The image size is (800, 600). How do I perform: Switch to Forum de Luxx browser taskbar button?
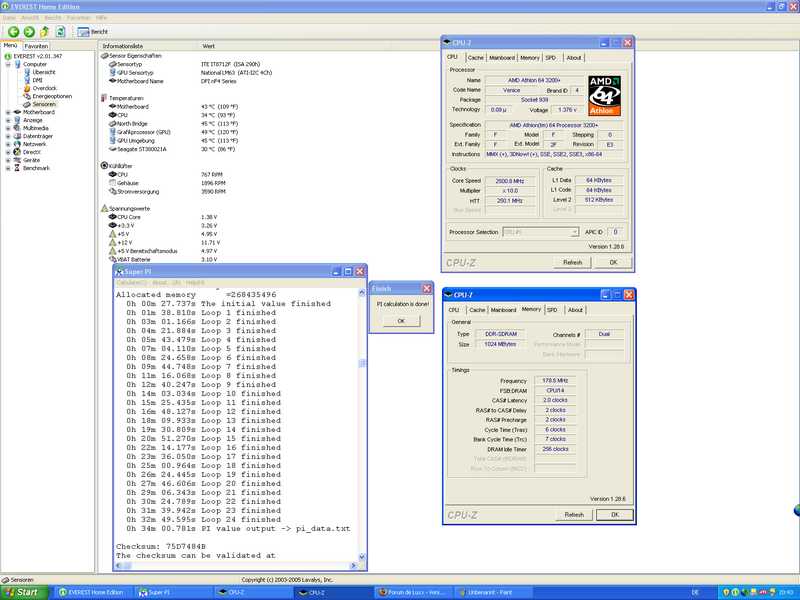point(413,592)
